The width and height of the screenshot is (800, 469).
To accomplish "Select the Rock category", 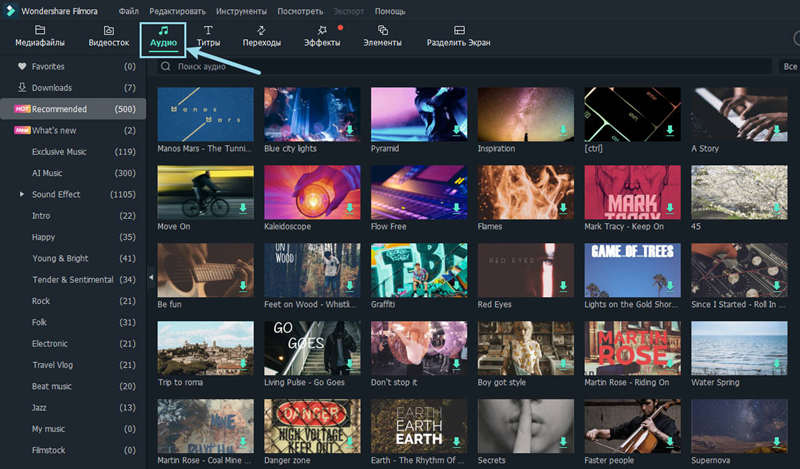I will (x=73, y=301).
